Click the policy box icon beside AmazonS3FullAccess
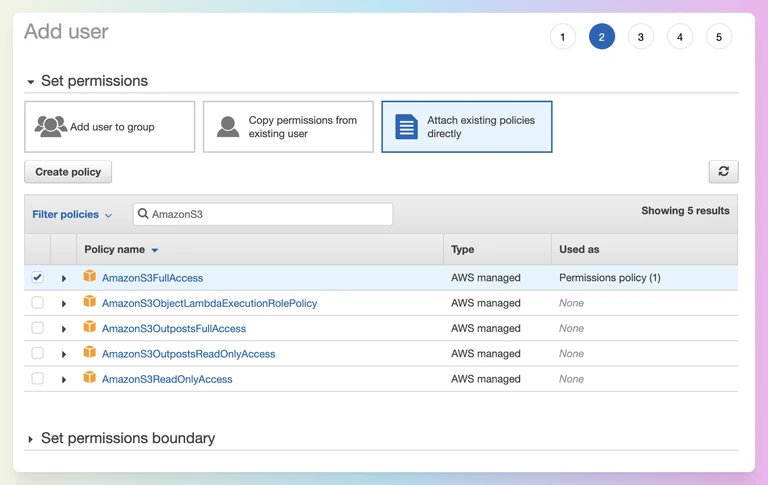The height and width of the screenshot is (485, 768). pos(90,276)
